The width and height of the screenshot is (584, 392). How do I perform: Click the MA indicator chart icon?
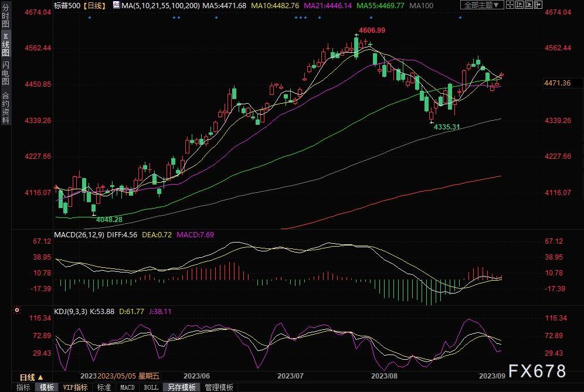(x=116, y=5)
